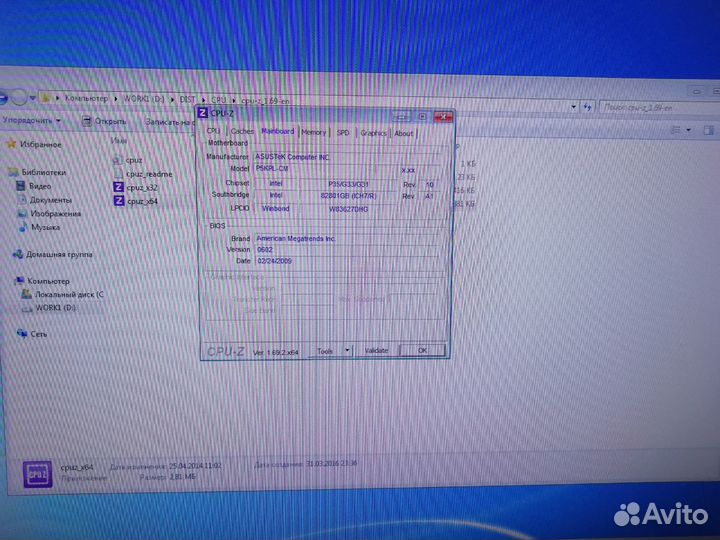Select Компьютер in the navigation pane
Image resolution: width=720 pixels, height=540 pixels.
tap(48, 281)
